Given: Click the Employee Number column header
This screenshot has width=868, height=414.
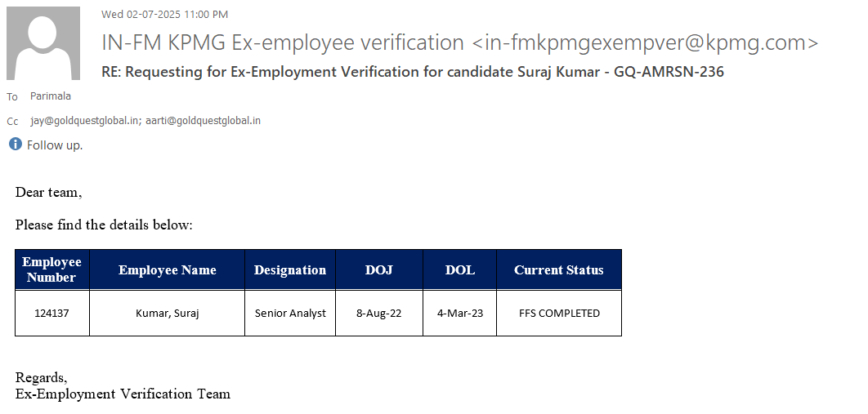Looking at the screenshot, I should click(52, 269).
